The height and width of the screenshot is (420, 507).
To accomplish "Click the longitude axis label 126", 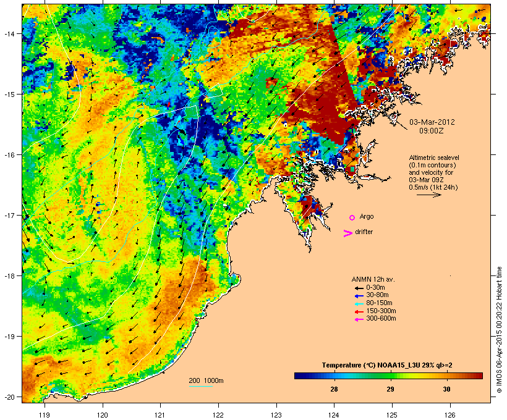I will coord(450,415).
